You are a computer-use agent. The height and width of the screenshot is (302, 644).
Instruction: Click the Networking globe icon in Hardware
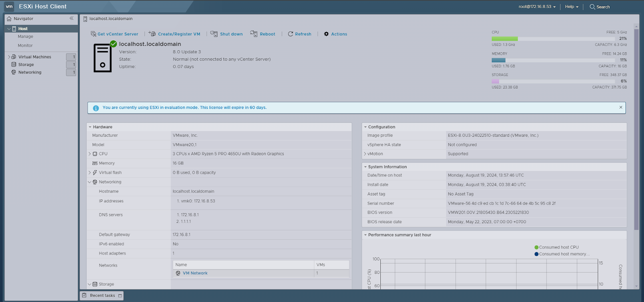[x=95, y=182]
